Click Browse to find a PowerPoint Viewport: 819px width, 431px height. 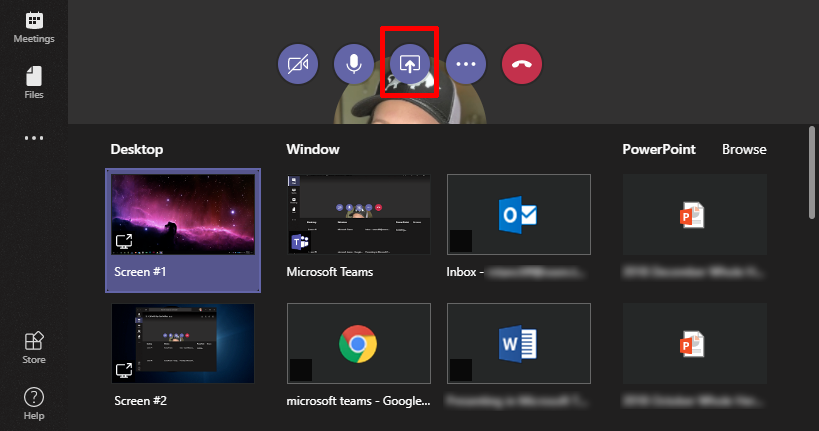coord(744,149)
